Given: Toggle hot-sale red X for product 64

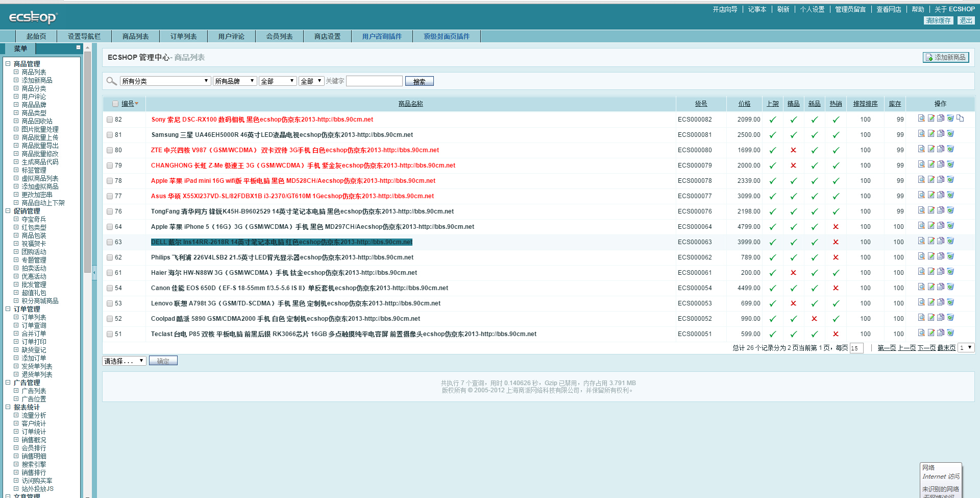Looking at the screenshot, I should point(836,227).
